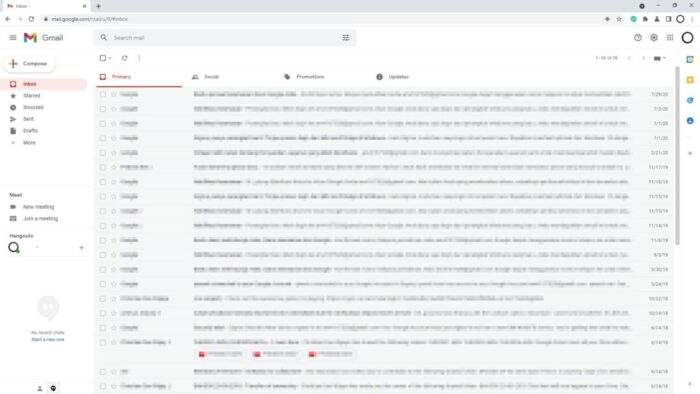Open the Google apps grid icon

(x=670, y=38)
